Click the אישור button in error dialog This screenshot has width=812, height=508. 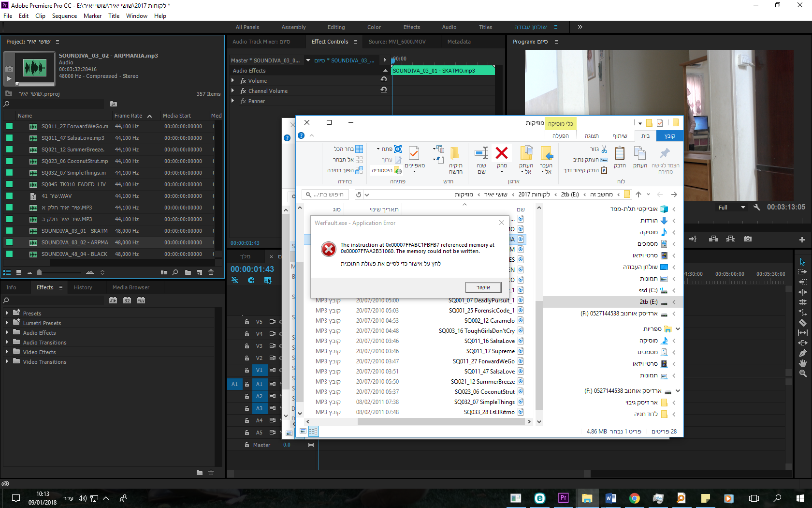point(483,287)
